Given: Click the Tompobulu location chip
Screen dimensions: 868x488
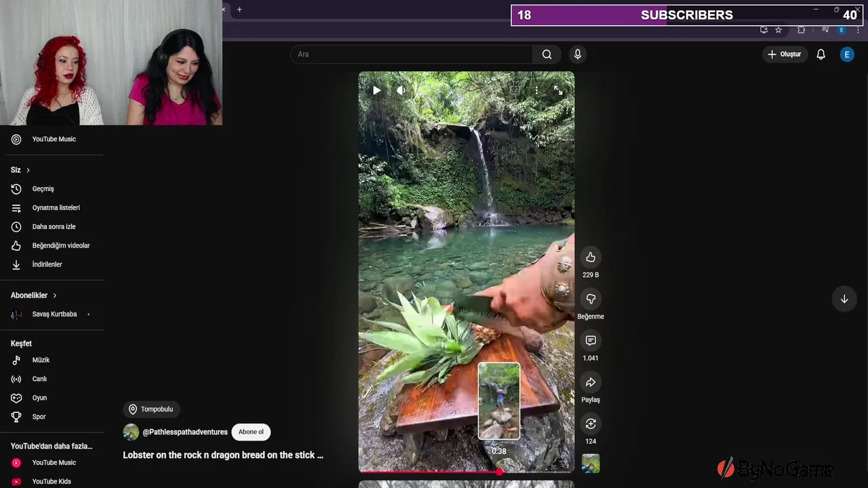Looking at the screenshot, I should 151,409.
